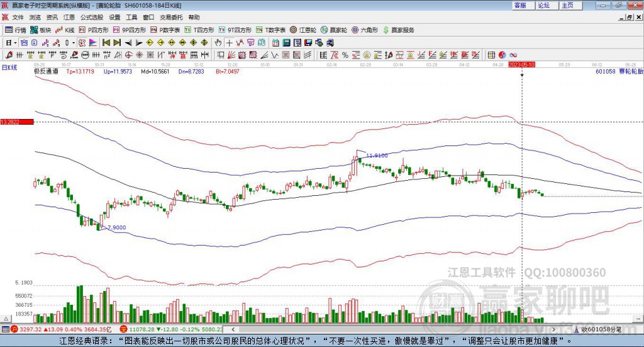Click the 2023-05-10 date marker
Image resolution: width=644 pixels, height=347 pixels.
point(521,64)
